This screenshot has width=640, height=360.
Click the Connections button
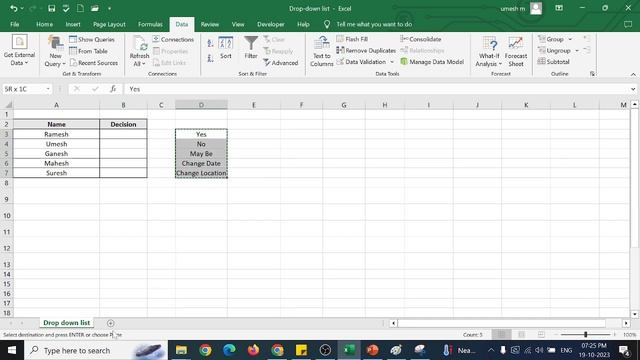click(x=173, y=40)
